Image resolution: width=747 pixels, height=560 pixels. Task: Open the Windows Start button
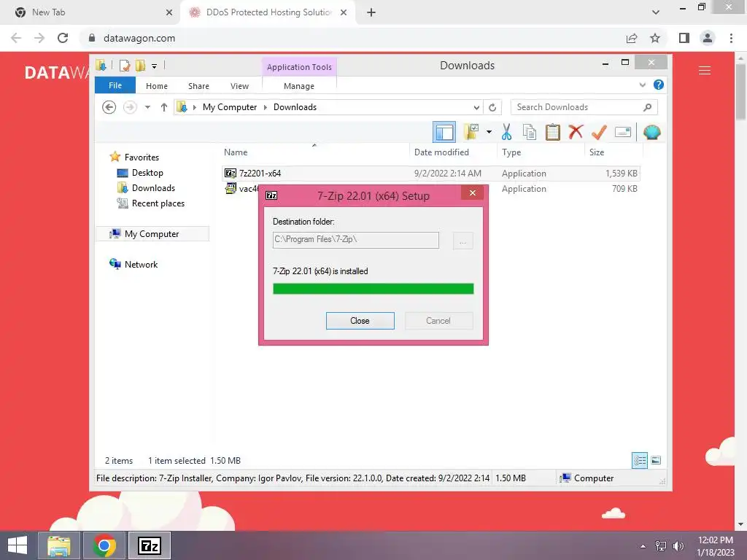pos(18,545)
